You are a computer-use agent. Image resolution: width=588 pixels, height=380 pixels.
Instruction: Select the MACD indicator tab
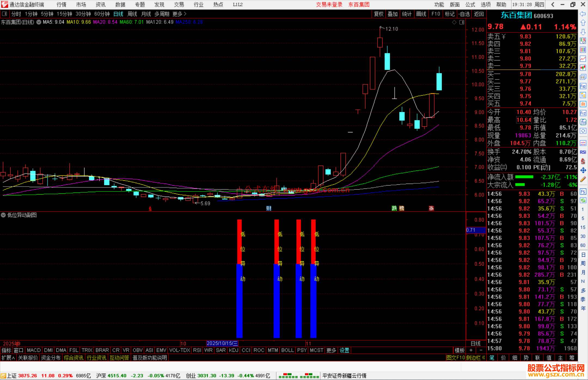click(x=34, y=350)
